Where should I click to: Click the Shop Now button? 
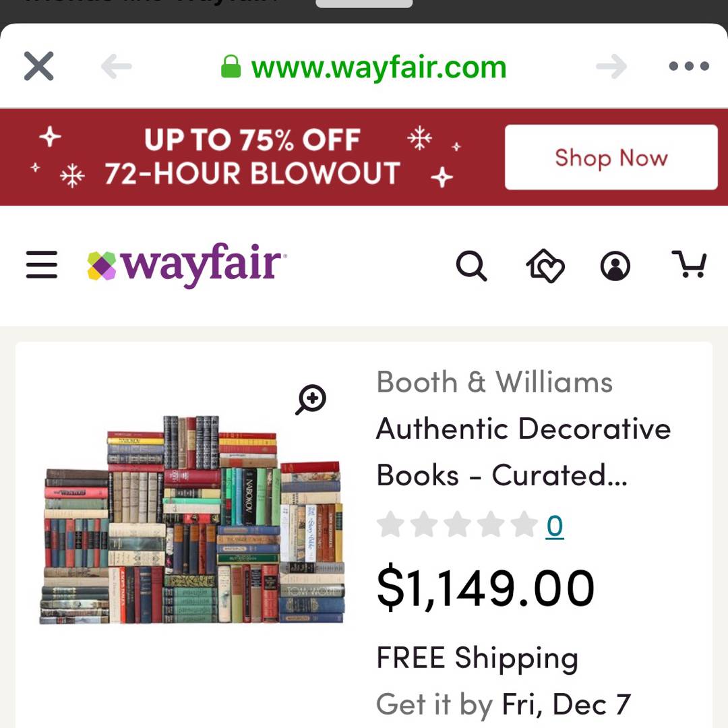(x=611, y=157)
